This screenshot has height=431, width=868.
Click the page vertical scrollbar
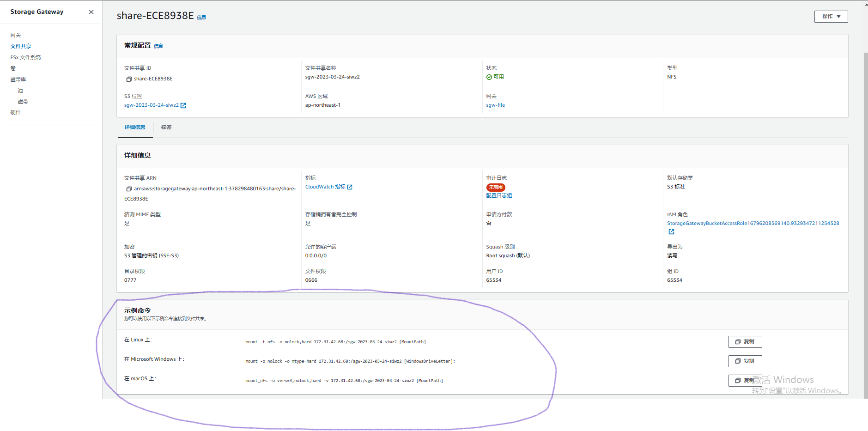pyautogui.click(x=866, y=225)
